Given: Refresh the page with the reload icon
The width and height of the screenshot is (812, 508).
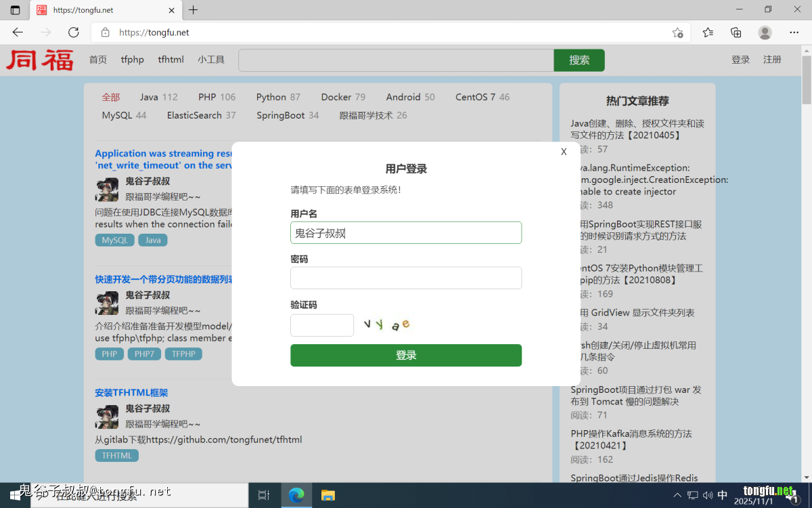Looking at the screenshot, I should coord(74,33).
